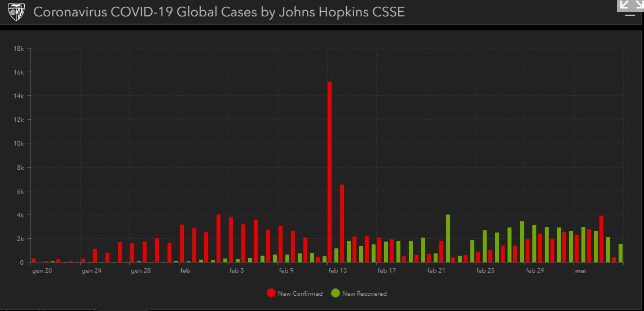The height and width of the screenshot is (311, 644).
Task: Toggle the New Confirmed red legend dot
Action: click(271, 294)
